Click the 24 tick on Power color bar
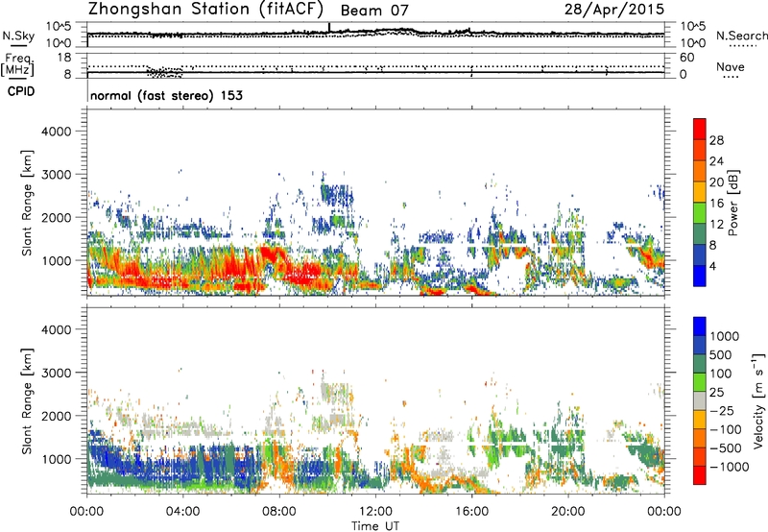 click(x=716, y=161)
